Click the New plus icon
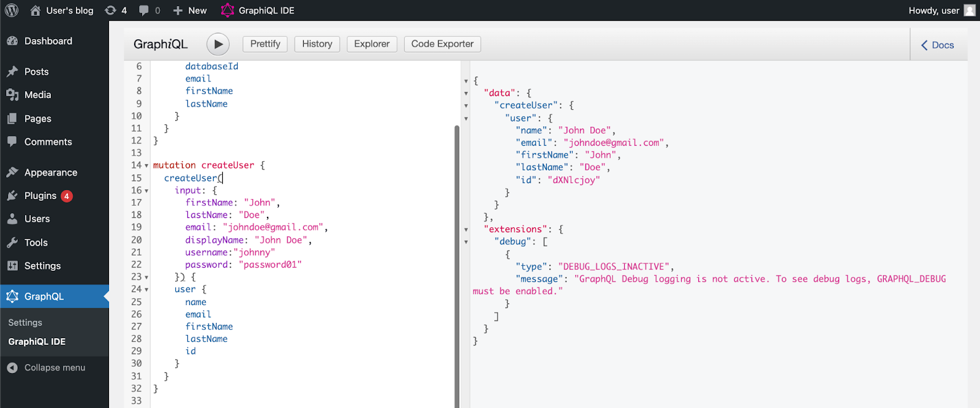 178,10
